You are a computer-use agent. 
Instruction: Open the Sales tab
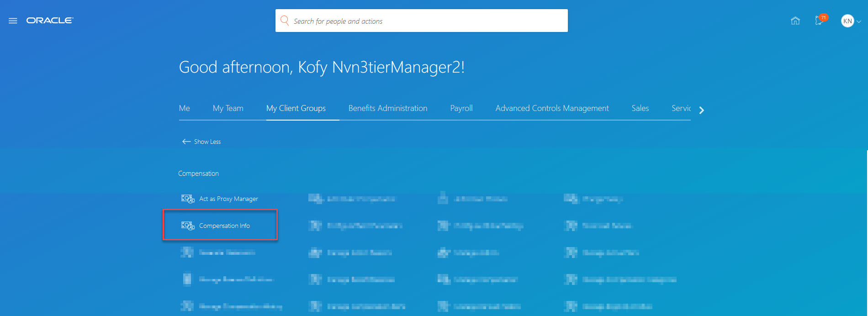coord(640,108)
